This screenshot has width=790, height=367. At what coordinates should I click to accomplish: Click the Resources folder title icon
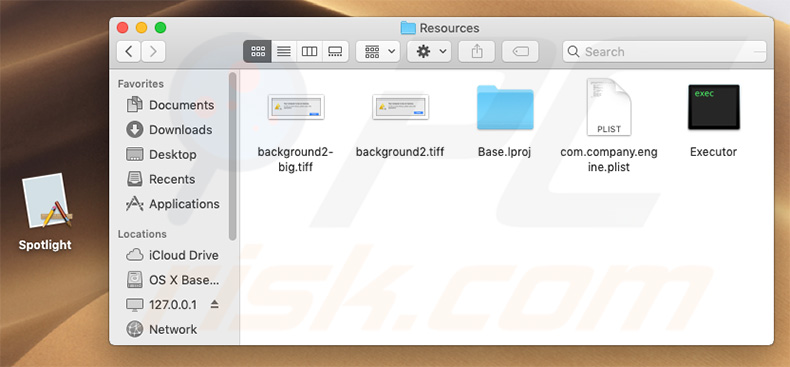(408, 28)
